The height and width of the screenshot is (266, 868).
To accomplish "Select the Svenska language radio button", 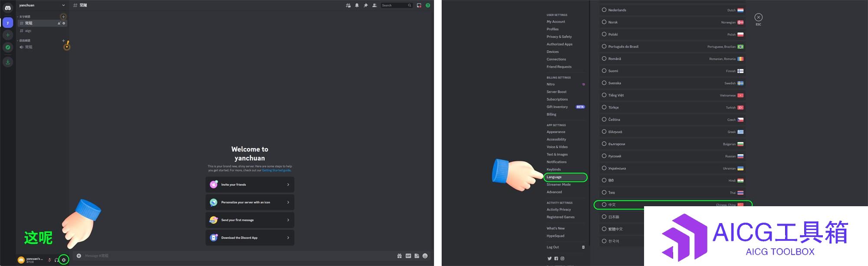I will click(604, 83).
